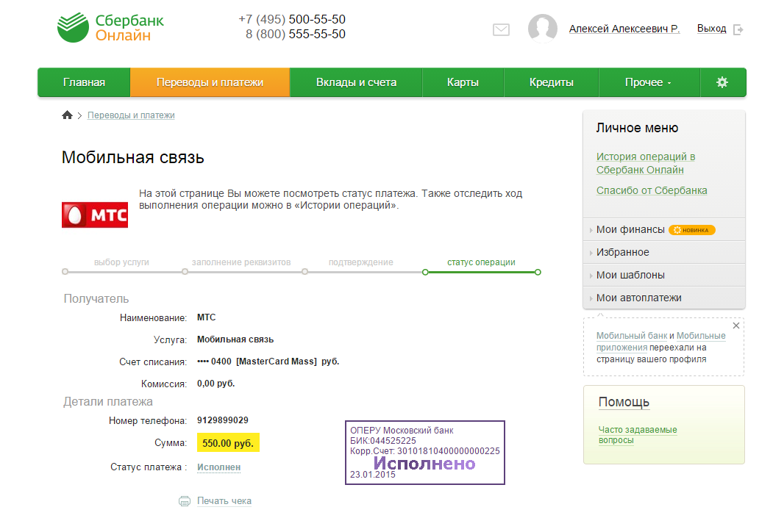
Task: Open the Прочее dropdown menu
Action: [x=649, y=82]
